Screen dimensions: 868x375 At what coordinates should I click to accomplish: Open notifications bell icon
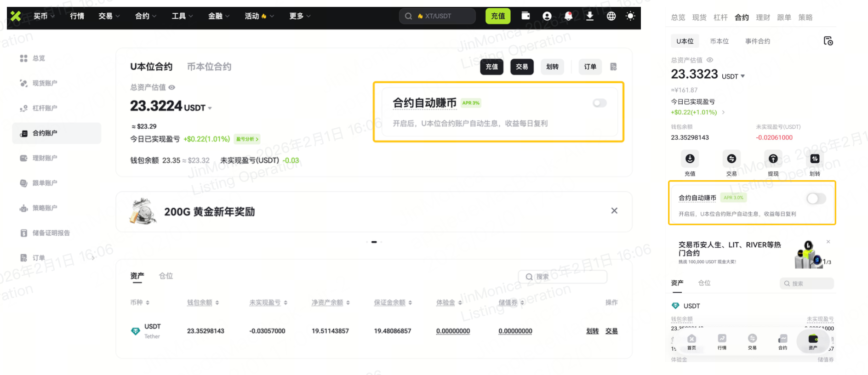(x=568, y=16)
